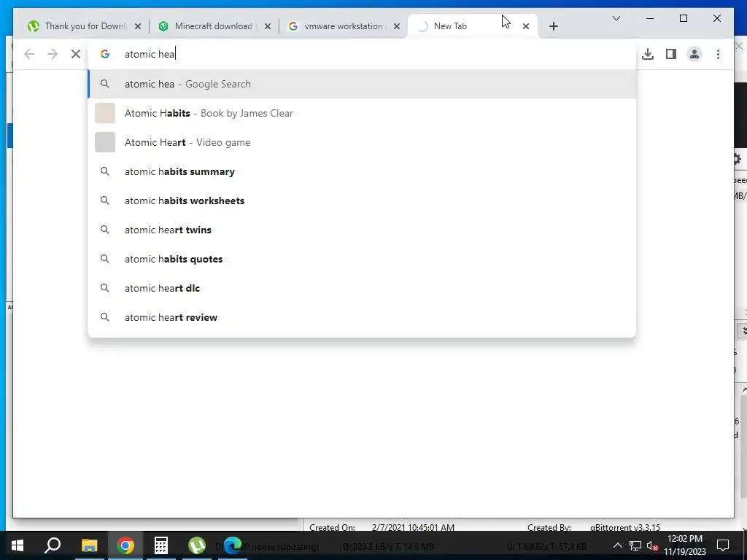The image size is (747, 560).
Task: Choose 'atomic habits worksheets' suggestion
Action: pyautogui.click(x=362, y=201)
